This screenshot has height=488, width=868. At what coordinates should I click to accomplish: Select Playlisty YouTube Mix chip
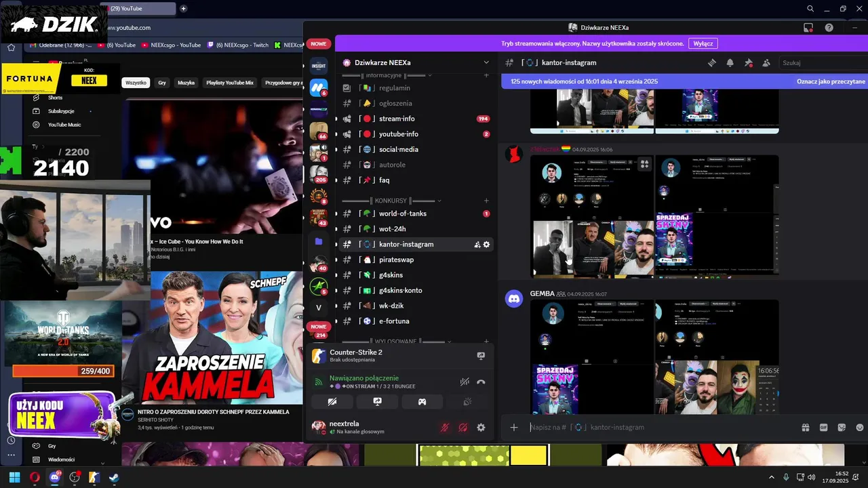(x=230, y=83)
